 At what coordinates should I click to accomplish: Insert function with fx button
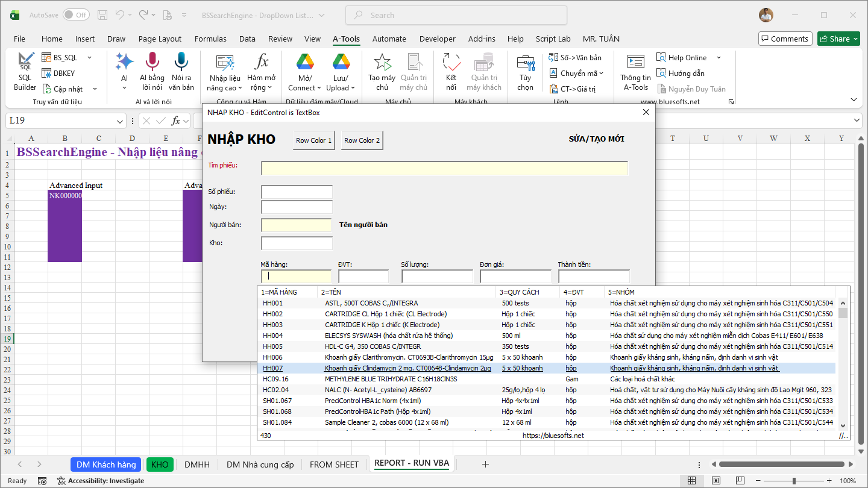coord(176,121)
